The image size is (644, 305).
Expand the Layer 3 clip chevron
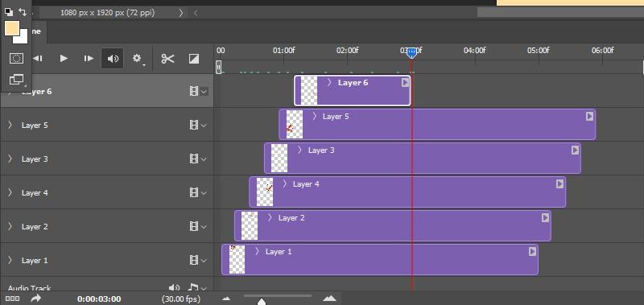click(x=299, y=150)
